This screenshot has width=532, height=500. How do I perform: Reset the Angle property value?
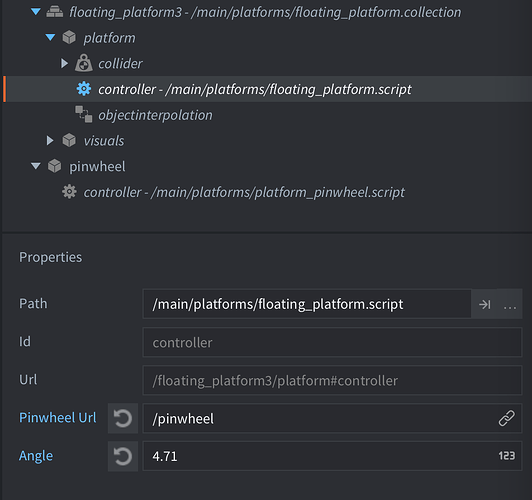click(123, 456)
